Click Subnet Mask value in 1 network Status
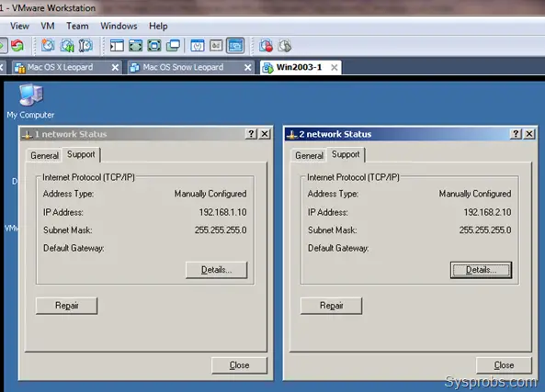 tap(221, 230)
